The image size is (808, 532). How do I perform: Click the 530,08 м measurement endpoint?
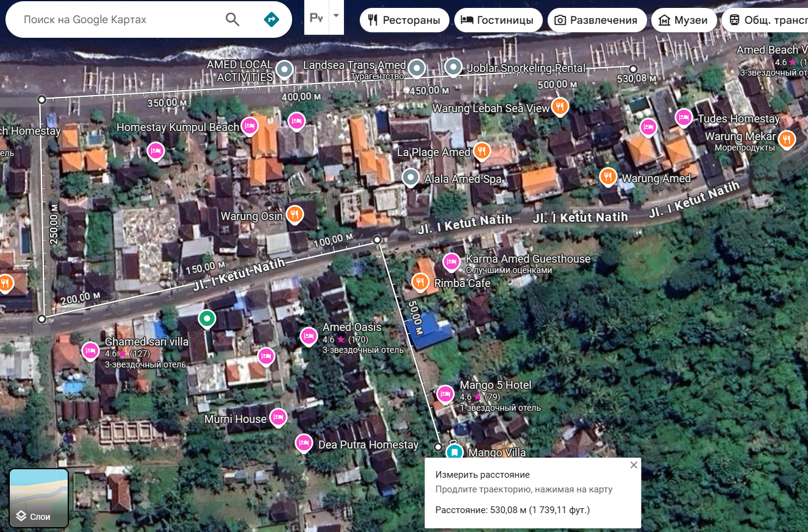pos(633,69)
